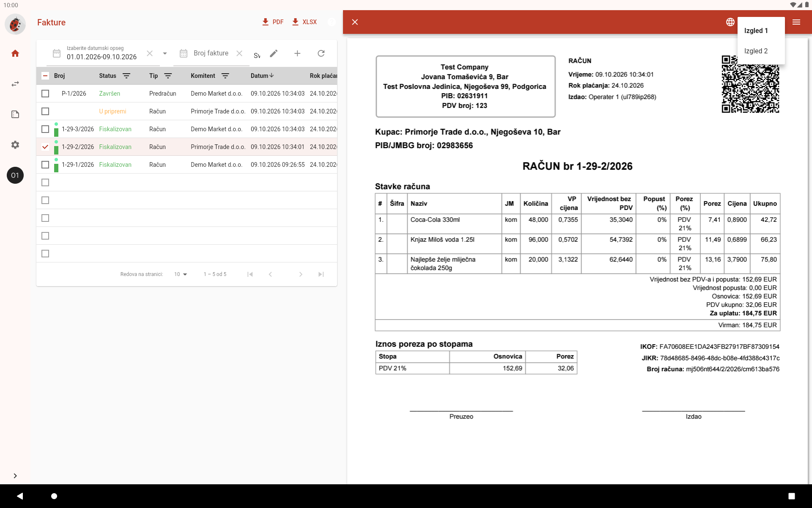Export invoices as XLSX

tap(304, 22)
